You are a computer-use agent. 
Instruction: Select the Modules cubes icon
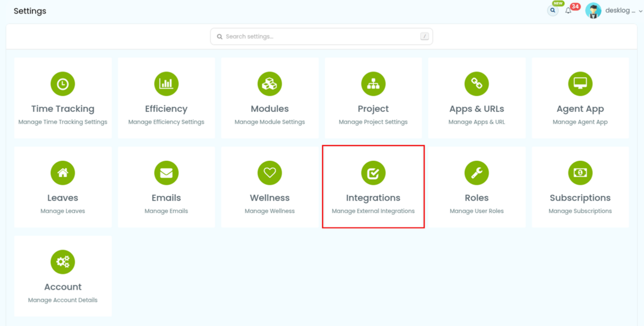[270, 84]
